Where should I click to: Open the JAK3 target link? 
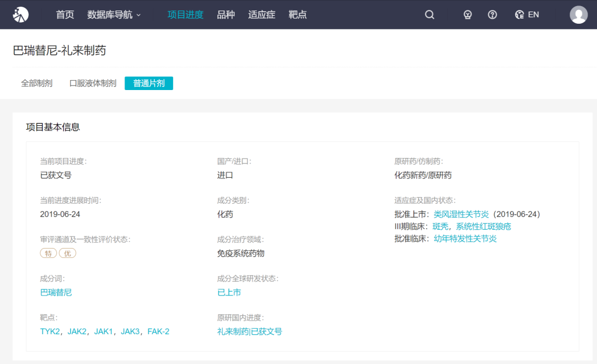click(130, 331)
